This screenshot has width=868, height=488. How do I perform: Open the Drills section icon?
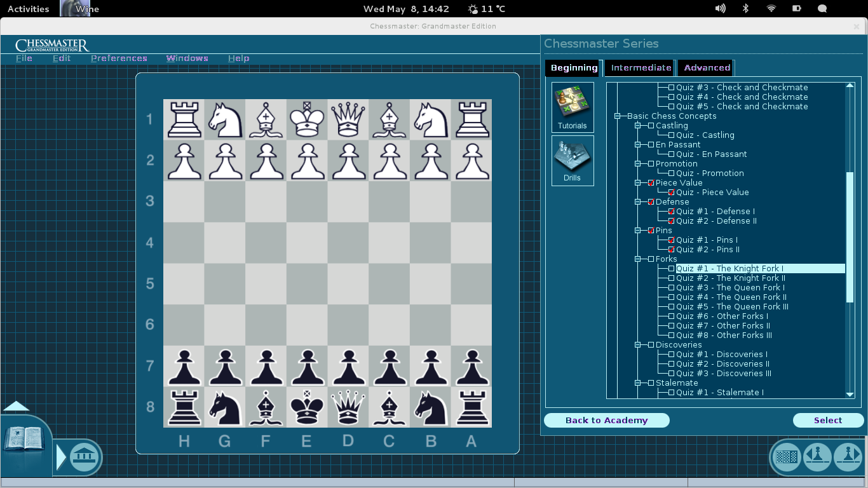(573, 161)
